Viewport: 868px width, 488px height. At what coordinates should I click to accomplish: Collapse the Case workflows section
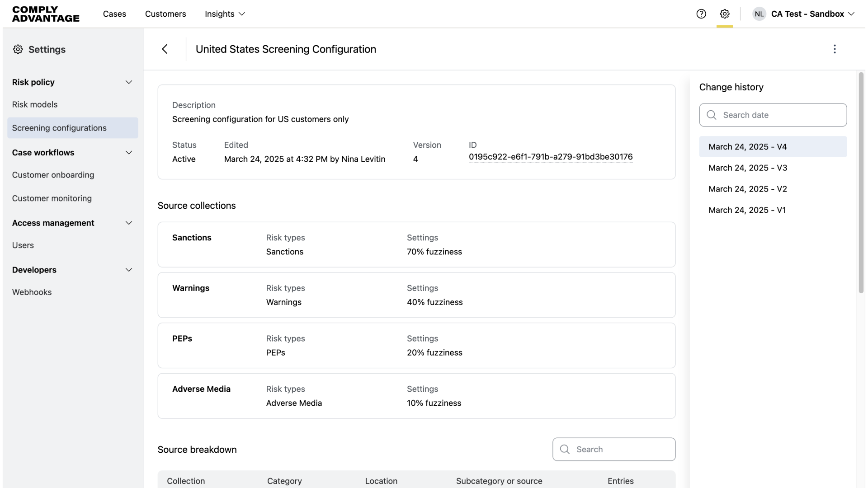point(128,153)
